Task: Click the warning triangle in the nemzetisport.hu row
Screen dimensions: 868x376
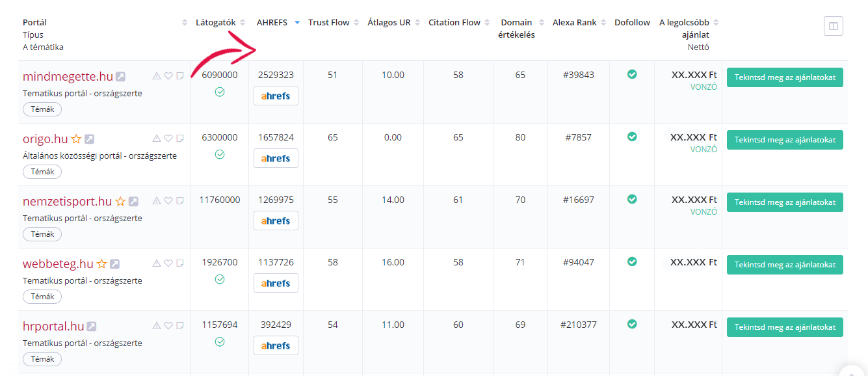Action: [156, 201]
